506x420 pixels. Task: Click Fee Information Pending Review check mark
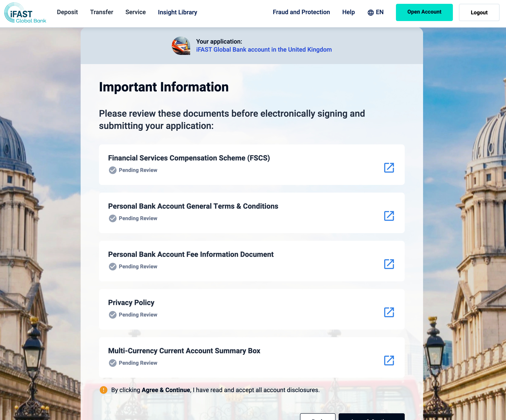113,266
